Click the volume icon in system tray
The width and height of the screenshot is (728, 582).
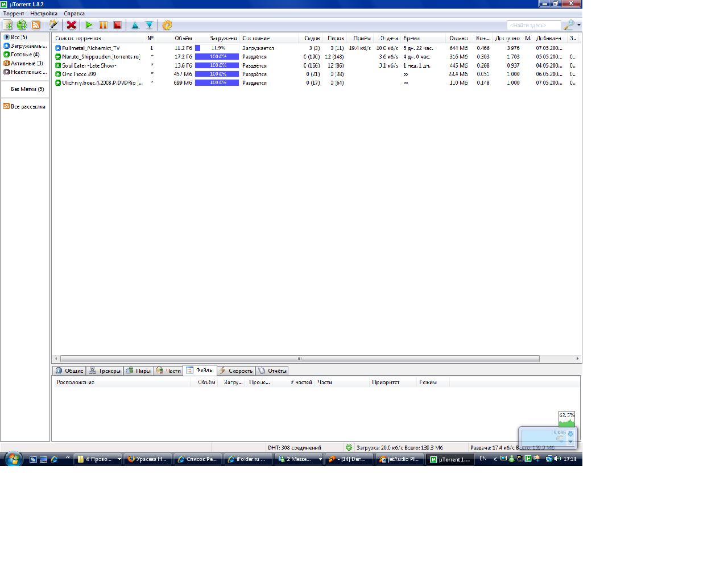(557, 459)
